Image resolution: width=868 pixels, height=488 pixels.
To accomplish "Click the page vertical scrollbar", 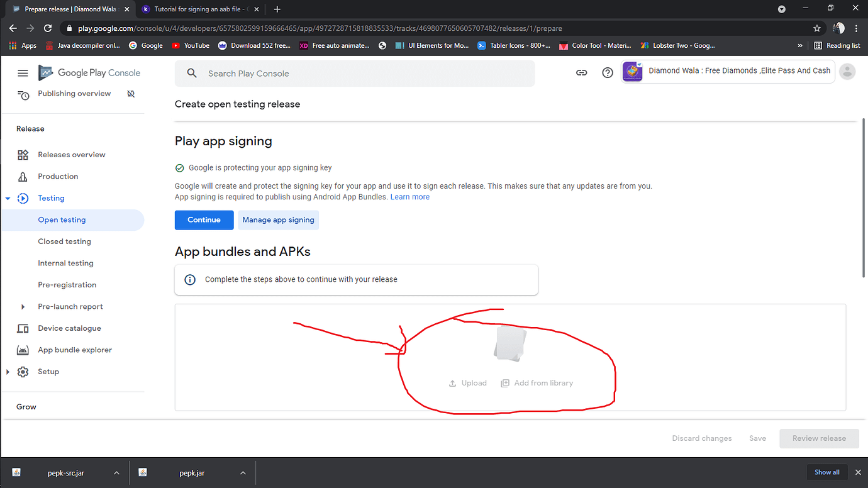I will pos(865,199).
